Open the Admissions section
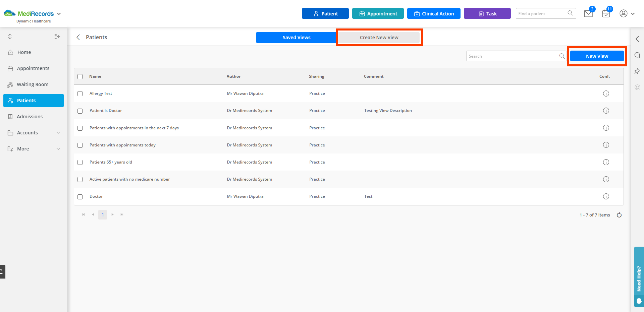 30,116
